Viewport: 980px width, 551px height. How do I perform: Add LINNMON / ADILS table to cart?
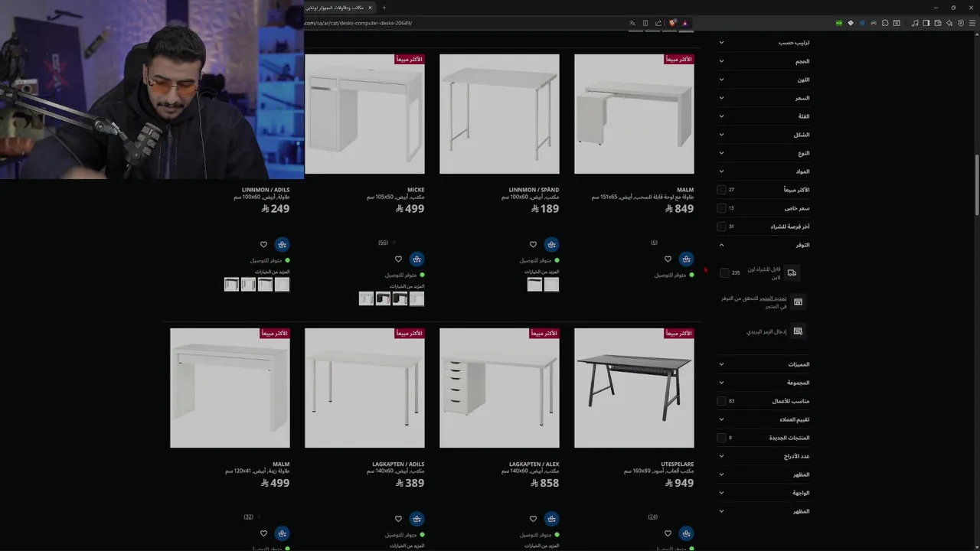click(282, 245)
